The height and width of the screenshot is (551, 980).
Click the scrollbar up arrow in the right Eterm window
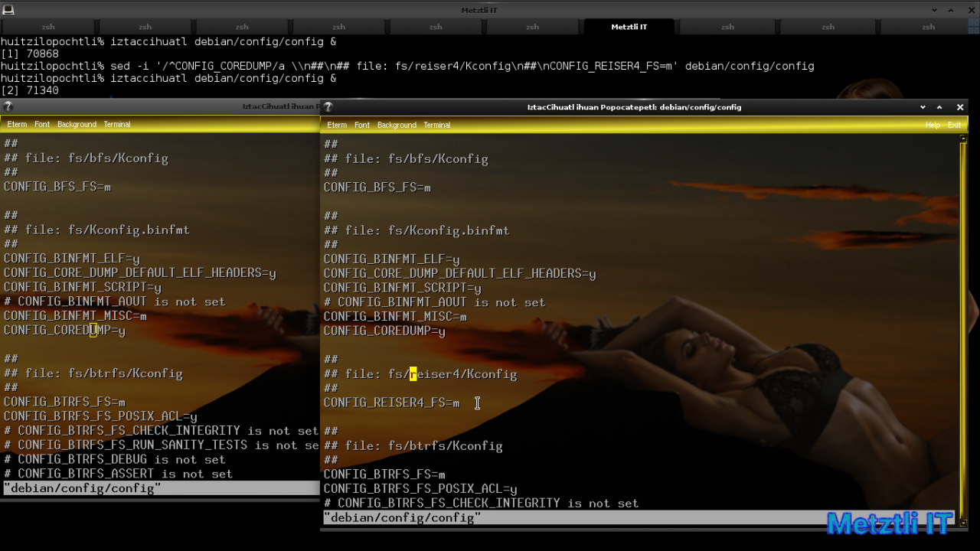point(963,139)
